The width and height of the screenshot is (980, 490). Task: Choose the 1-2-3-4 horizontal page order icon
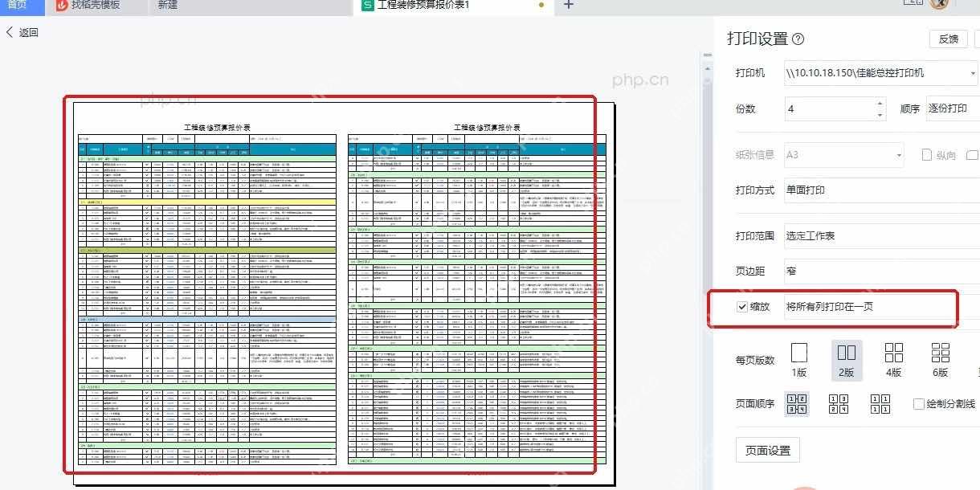click(x=795, y=404)
